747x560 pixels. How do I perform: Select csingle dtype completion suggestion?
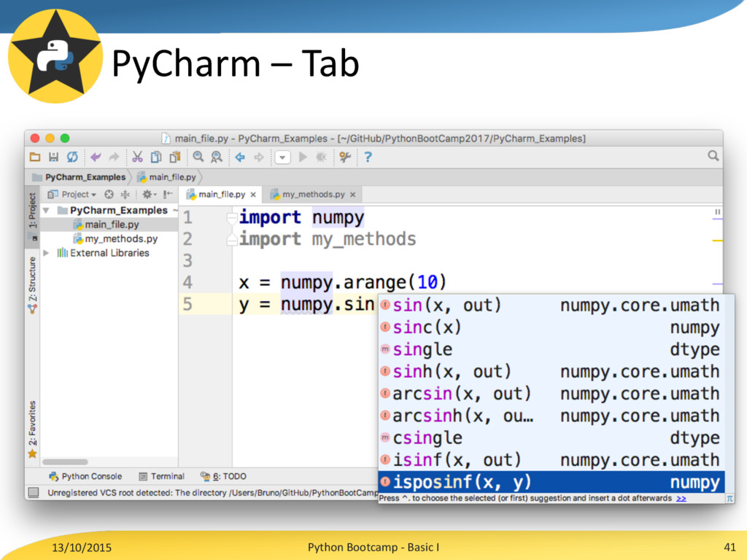pos(551,437)
